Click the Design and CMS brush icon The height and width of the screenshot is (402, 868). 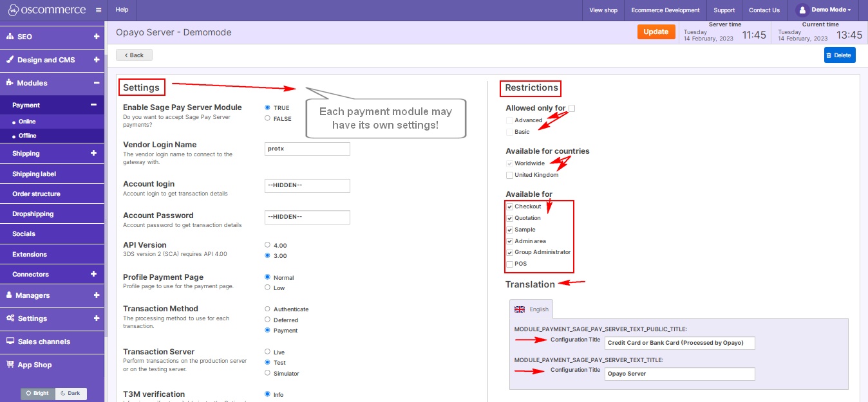coord(10,60)
